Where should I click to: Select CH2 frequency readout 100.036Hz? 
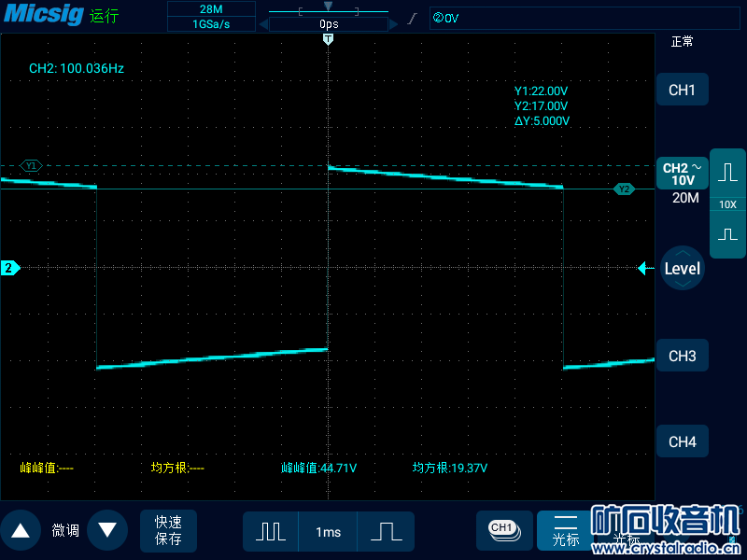coord(77,68)
